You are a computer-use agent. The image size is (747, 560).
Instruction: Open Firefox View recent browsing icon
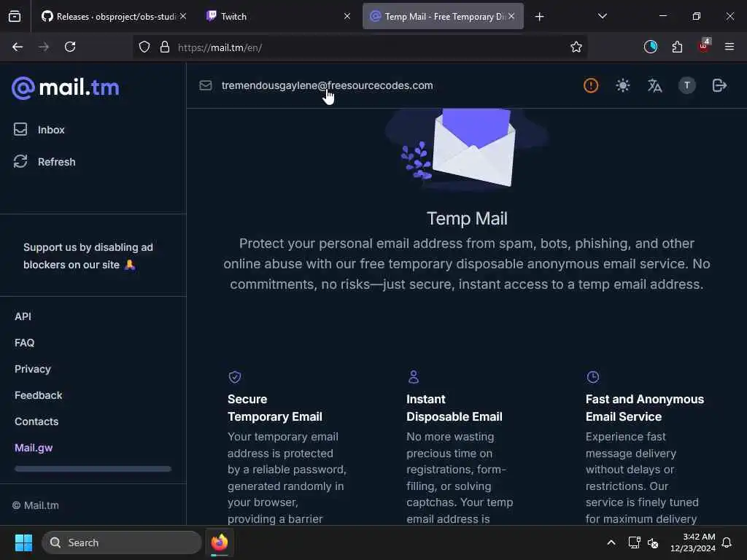pos(15,17)
